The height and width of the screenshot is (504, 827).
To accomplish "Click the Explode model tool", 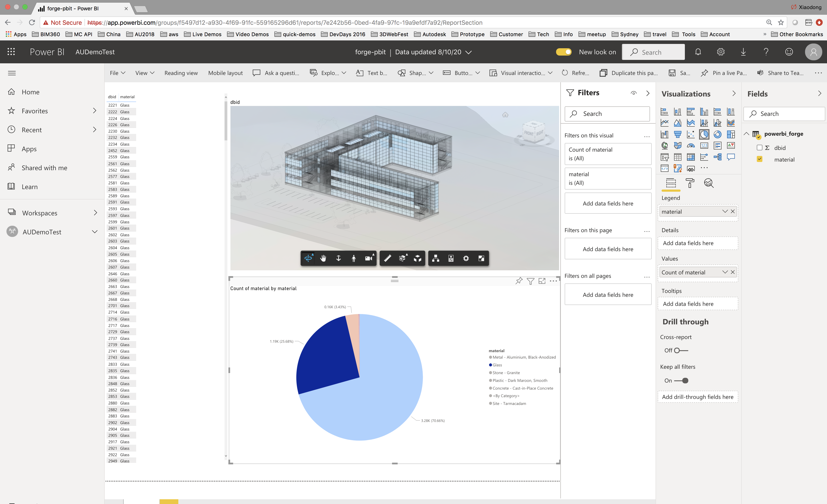I will pos(418,258).
